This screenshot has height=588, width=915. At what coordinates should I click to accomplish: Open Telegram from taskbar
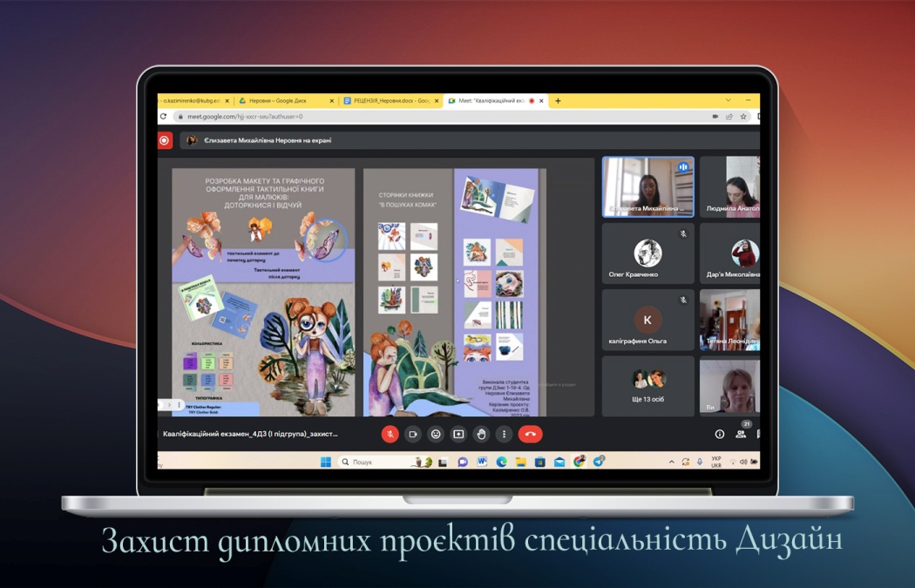tap(599, 462)
